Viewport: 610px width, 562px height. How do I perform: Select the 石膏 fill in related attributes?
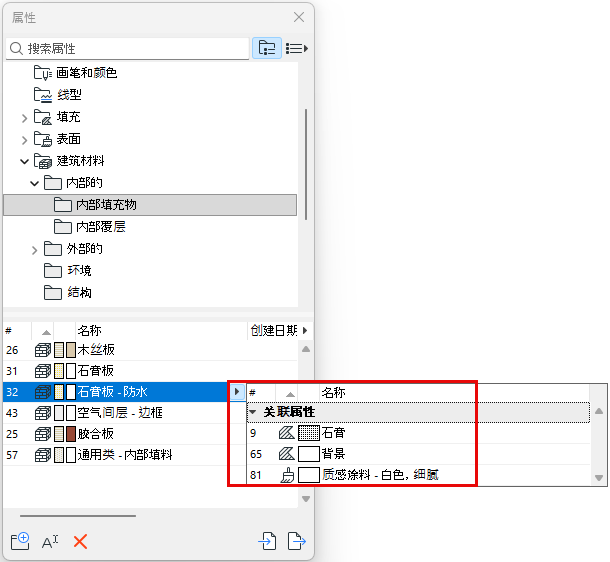(418, 433)
